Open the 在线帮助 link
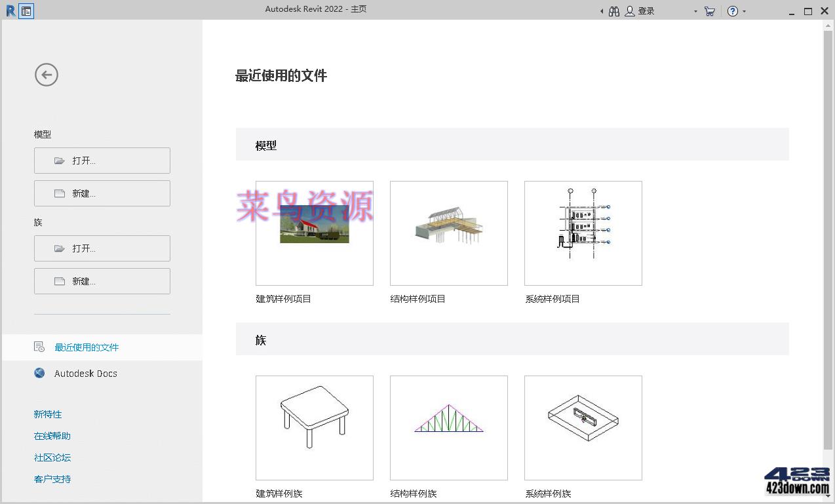The width and height of the screenshot is (835, 504). click(51, 435)
